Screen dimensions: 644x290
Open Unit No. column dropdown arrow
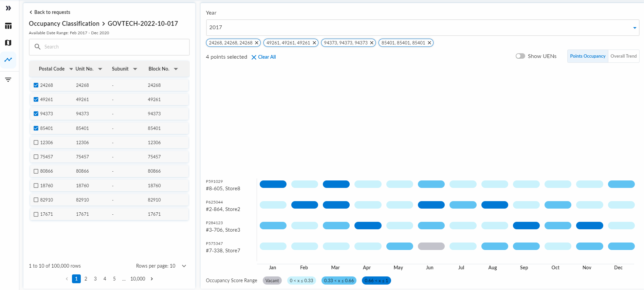(100, 69)
